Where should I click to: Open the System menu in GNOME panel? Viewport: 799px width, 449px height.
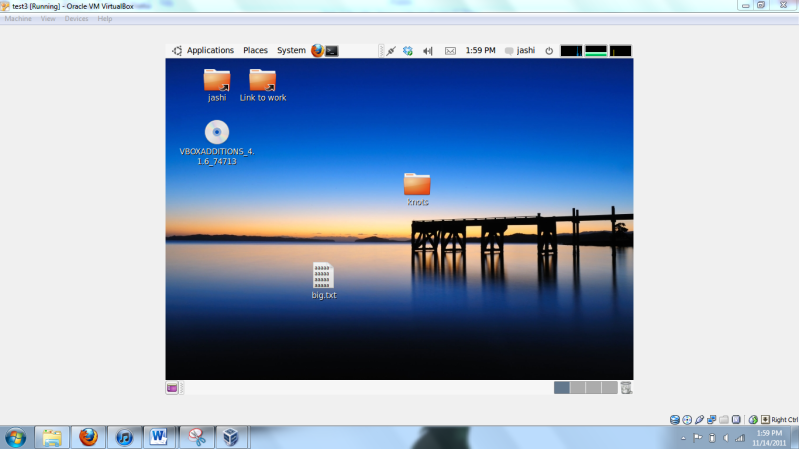(291, 50)
